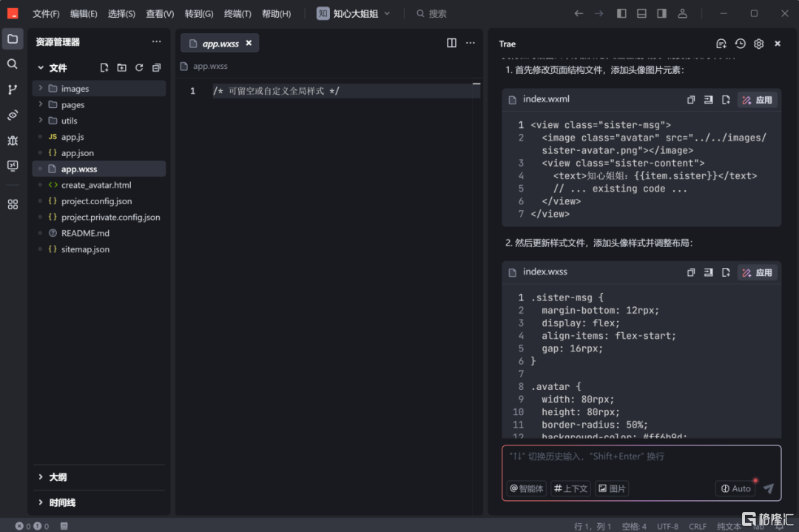Image resolution: width=799 pixels, height=532 pixels.
Task: Open the 知心大姐姐 project dropdown
Action: coord(354,14)
